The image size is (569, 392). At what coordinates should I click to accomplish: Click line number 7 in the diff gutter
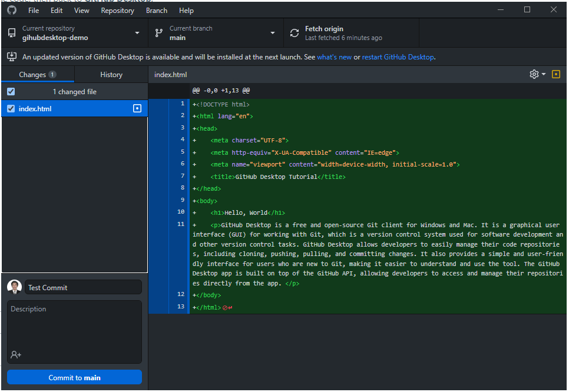[x=183, y=176]
